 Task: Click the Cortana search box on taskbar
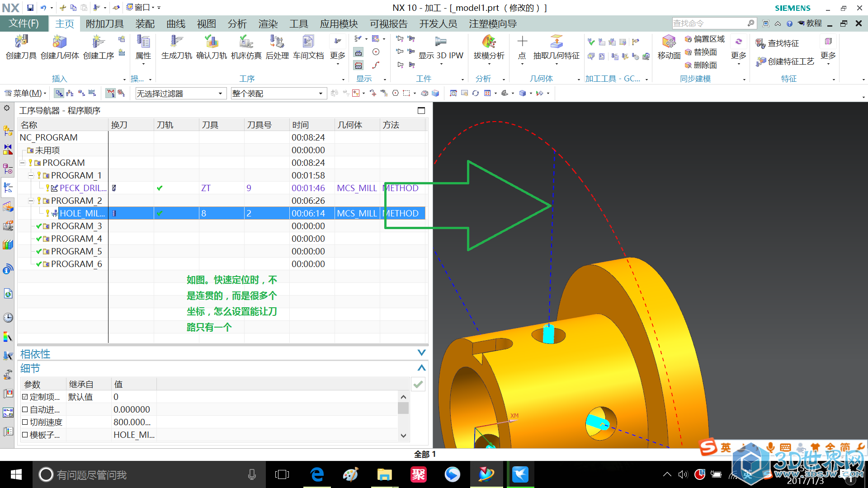pos(149,474)
